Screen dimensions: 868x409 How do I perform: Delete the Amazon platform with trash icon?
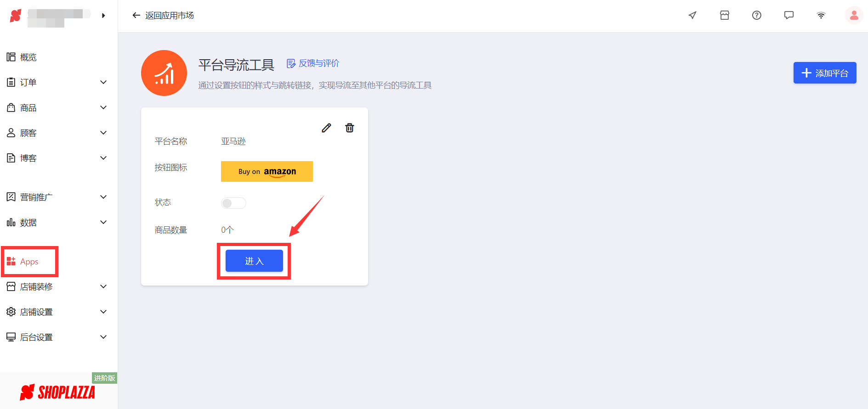coord(350,128)
